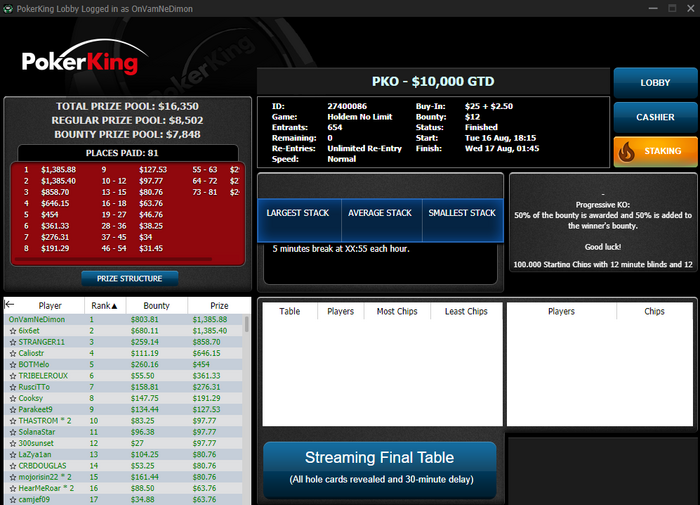Click the star beside HearMeRoar
The image size is (700, 505).
pos(12,488)
